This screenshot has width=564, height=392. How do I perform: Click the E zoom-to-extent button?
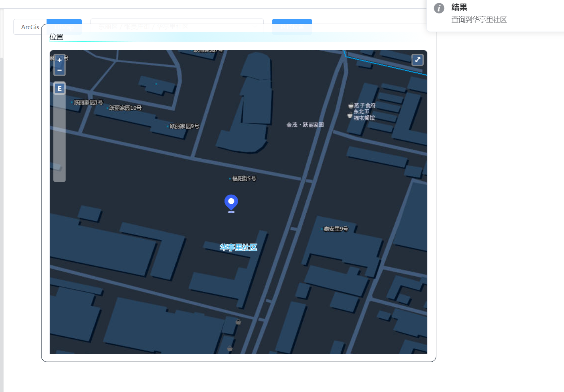(59, 88)
